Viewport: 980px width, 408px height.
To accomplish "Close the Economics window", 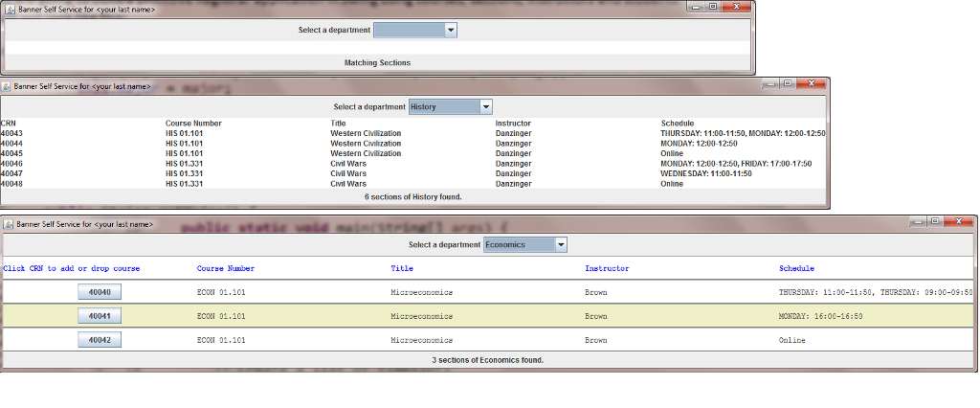I will (x=958, y=221).
